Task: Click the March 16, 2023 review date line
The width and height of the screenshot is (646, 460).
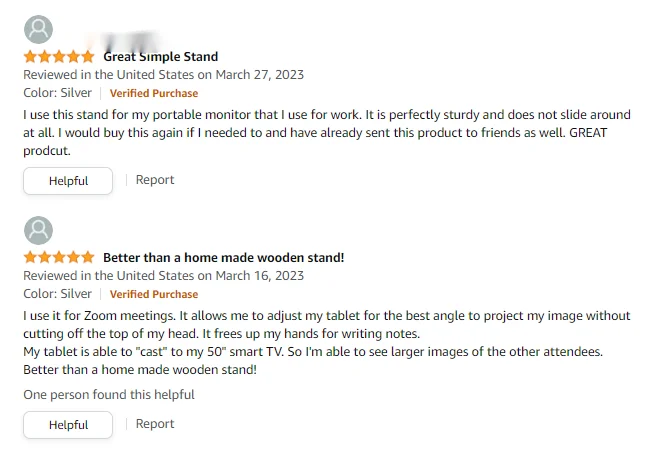Action: (x=164, y=276)
